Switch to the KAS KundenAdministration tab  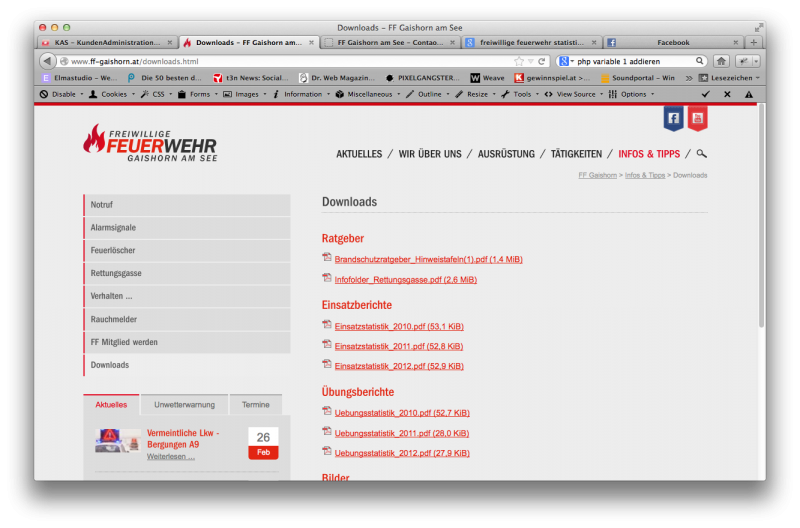tap(107, 42)
